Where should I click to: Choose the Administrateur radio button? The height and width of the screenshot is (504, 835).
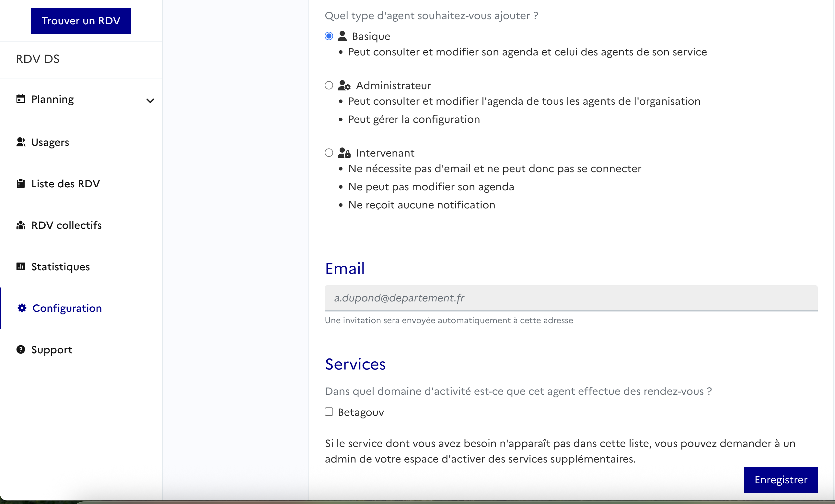329,86
